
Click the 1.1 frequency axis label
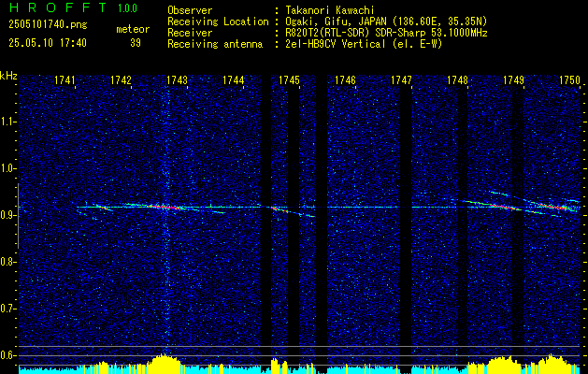[7, 122]
